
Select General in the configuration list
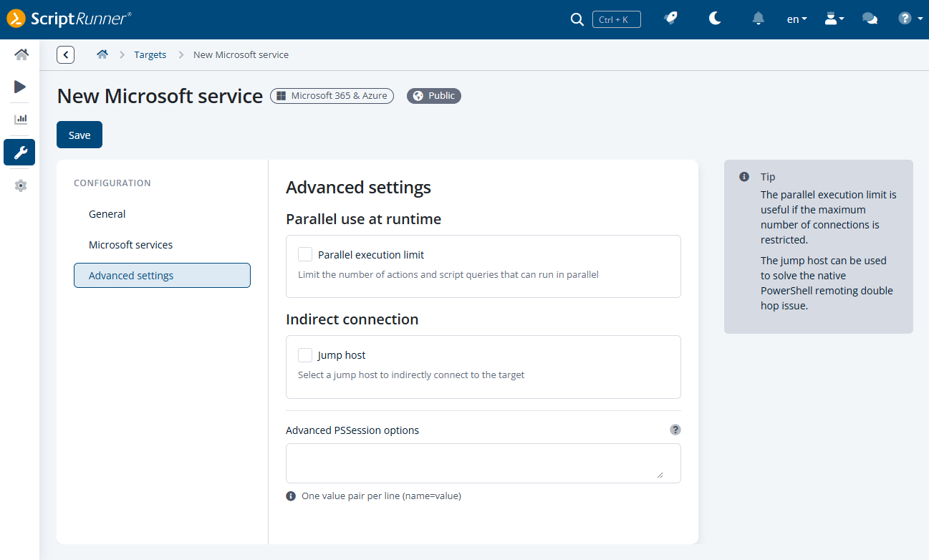(162, 214)
